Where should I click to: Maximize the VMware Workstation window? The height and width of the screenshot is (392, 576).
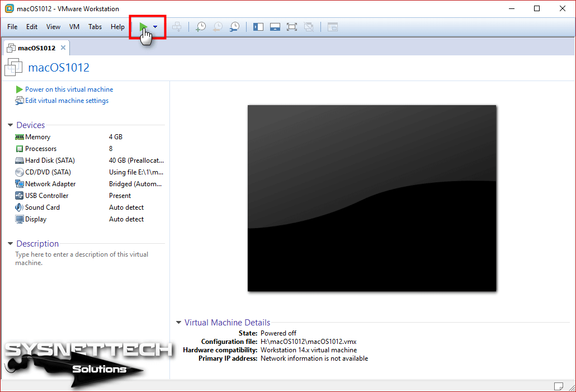pyautogui.click(x=537, y=8)
